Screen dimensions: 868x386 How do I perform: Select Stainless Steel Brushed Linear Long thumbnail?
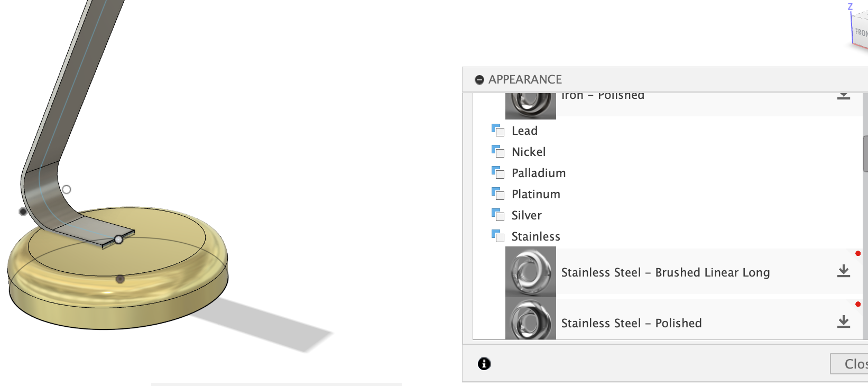pyautogui.click(x=531, y=272)
